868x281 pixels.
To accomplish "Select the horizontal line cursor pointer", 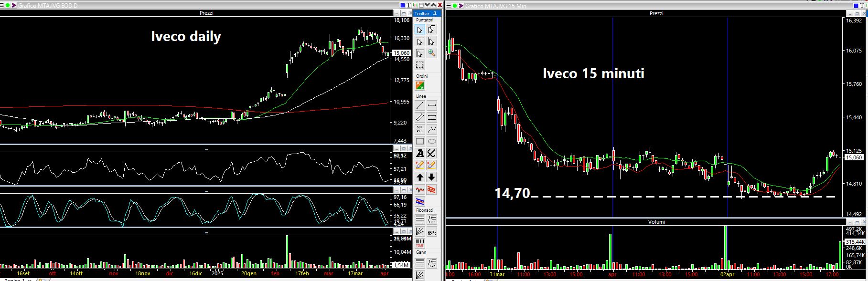I will (419, 42).
